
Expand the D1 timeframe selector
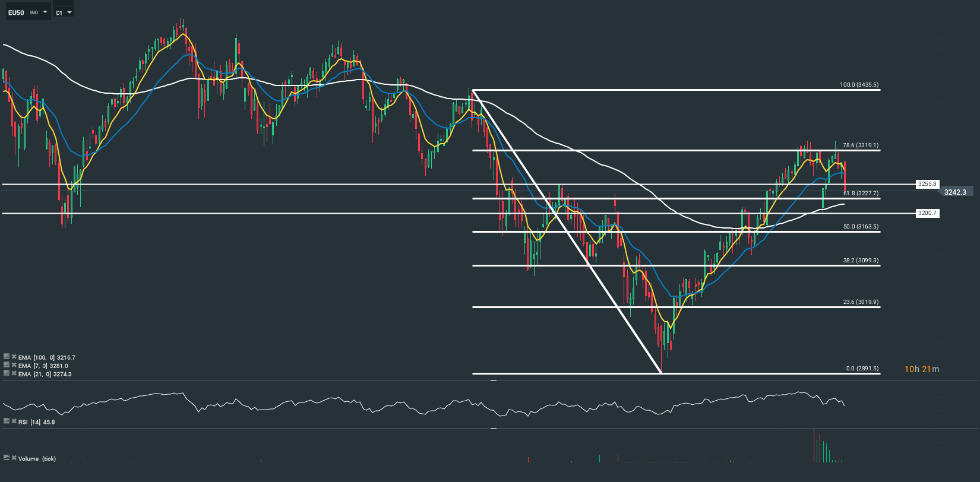(x=69, y=12)
